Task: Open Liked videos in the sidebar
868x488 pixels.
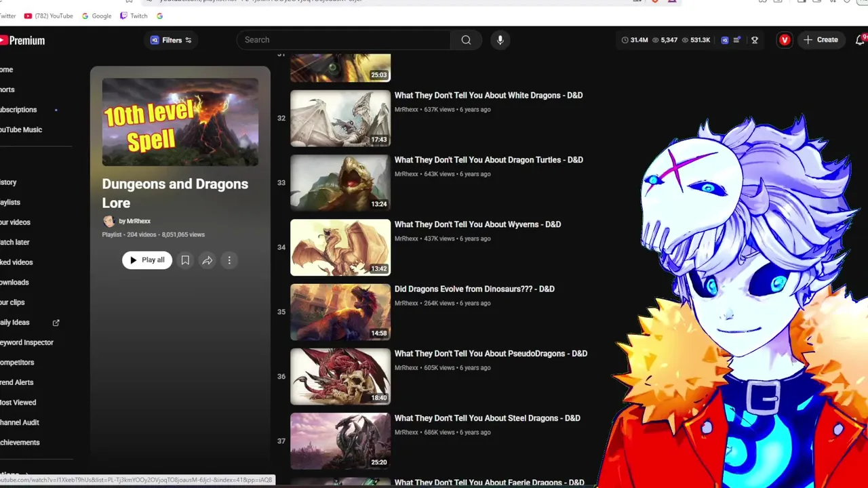Action: click(x=17, y=262)
